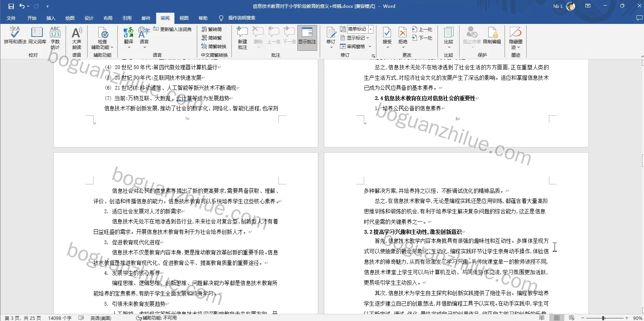This screenshot has width=644, height=321.
Task: Open the 语言 language dropdown
Action: point(144,38)
